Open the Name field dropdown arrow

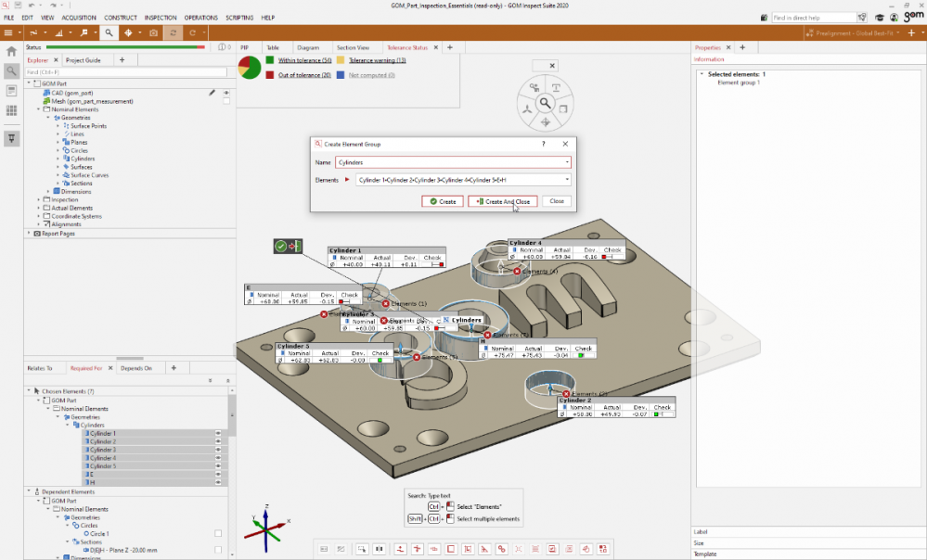566,162
